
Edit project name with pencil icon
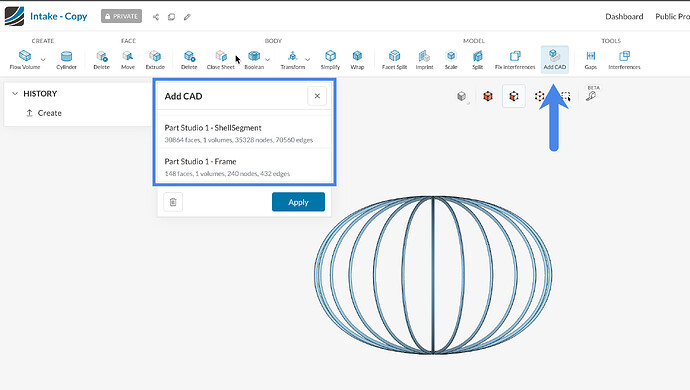(x=187, y=17)
